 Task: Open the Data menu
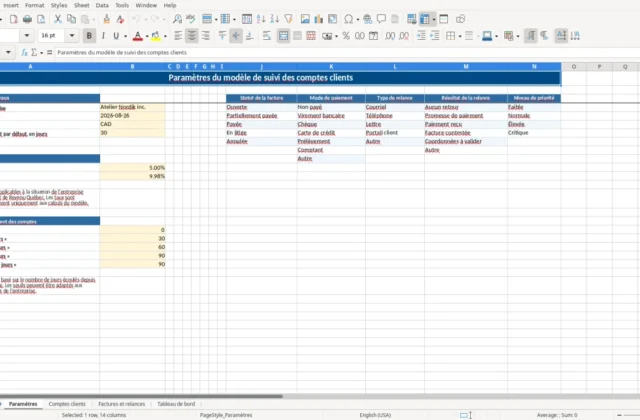(x=102, y=5)
